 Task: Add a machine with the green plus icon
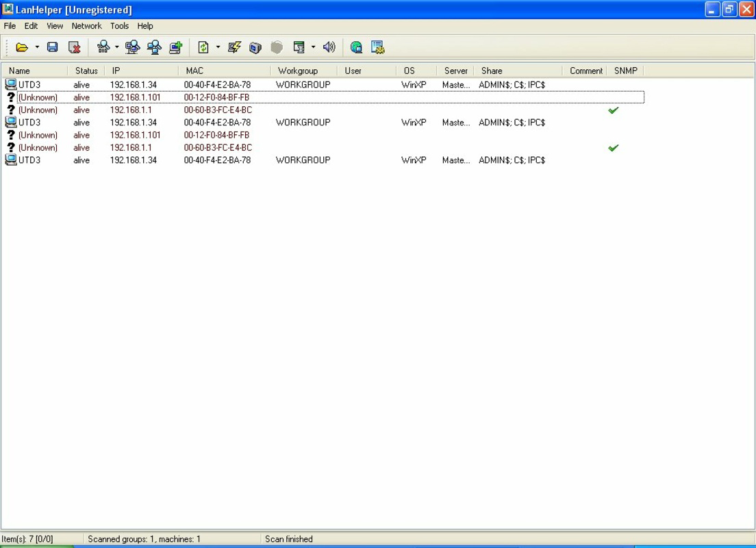176,47
